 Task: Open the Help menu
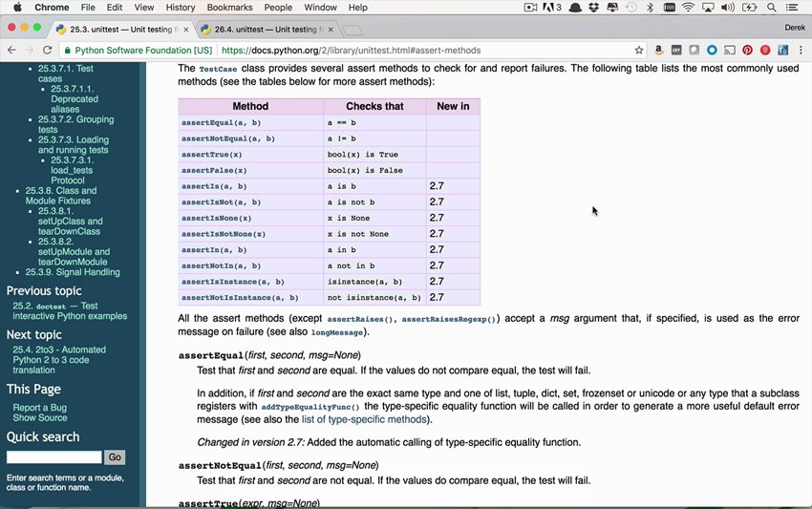(357, 8)
